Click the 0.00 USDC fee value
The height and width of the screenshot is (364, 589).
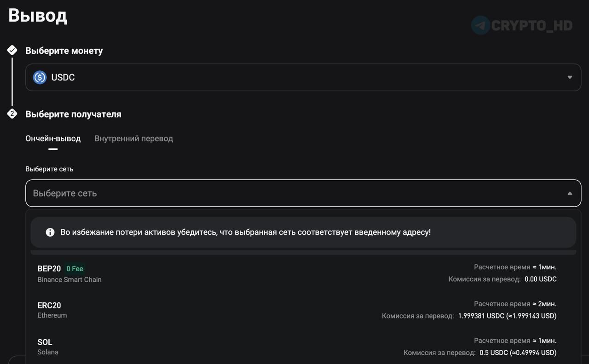click(x=541, y=279)
